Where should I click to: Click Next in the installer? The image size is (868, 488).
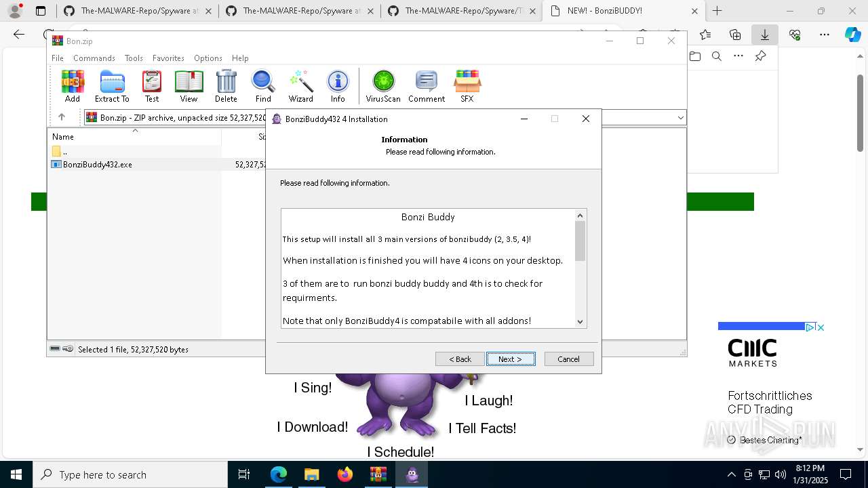click(x=511, y=359)
